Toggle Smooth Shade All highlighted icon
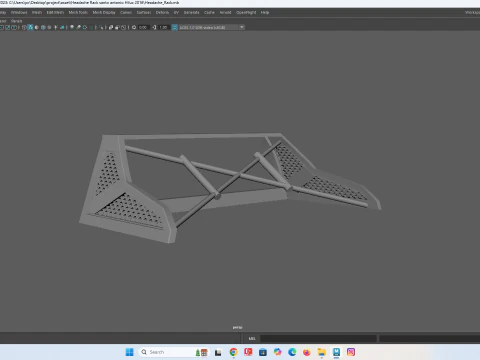Viewport: 480px width, 360px height. click(30, 27)
